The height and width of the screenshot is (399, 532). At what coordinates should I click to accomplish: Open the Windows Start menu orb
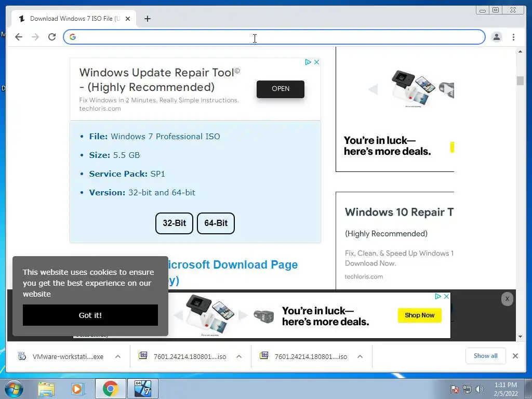click(14, 389)
